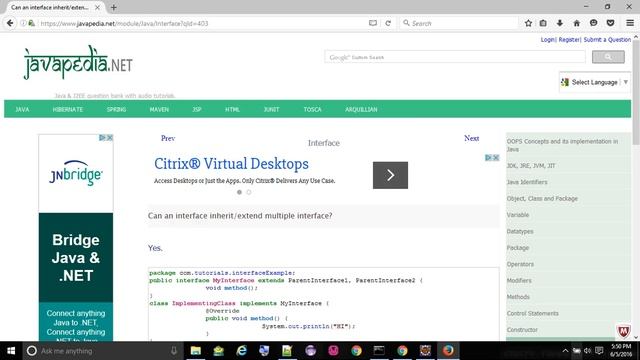Focus Firefox toolbar Search box

tap(459, 23)
